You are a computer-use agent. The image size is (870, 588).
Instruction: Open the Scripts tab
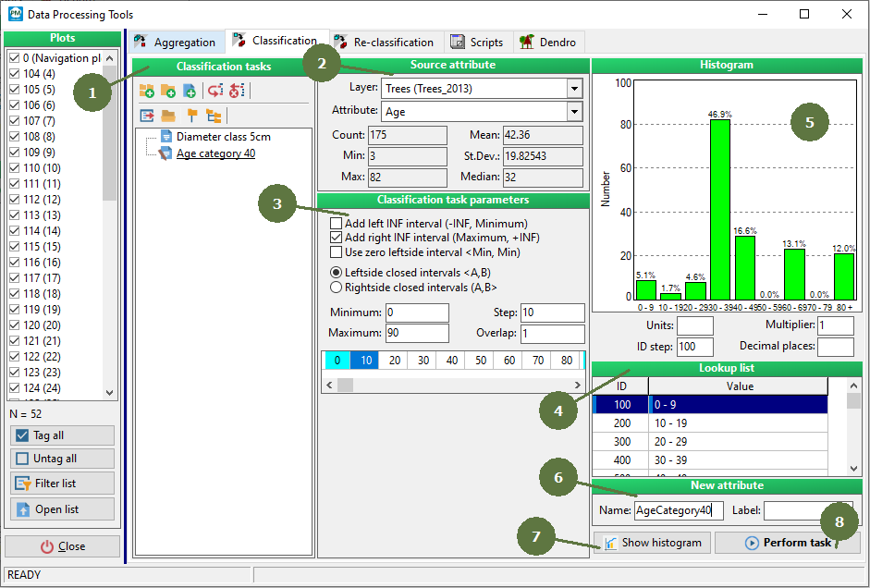[477, 43]
